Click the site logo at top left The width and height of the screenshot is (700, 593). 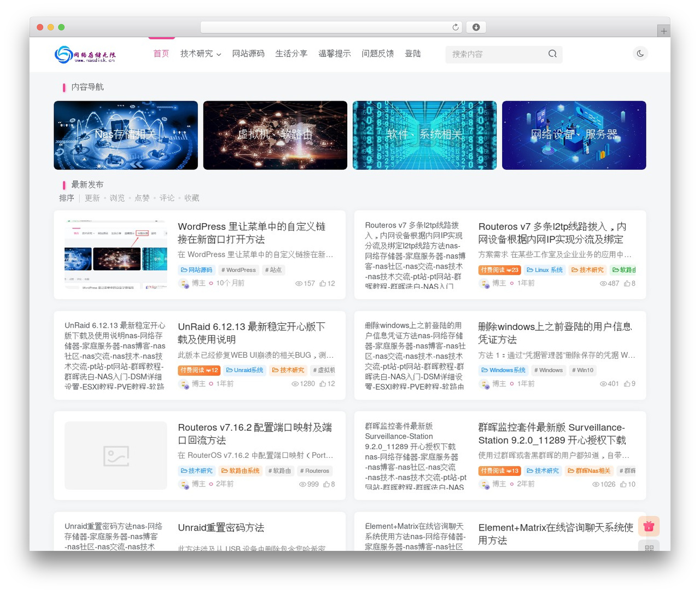coord(85,54)
